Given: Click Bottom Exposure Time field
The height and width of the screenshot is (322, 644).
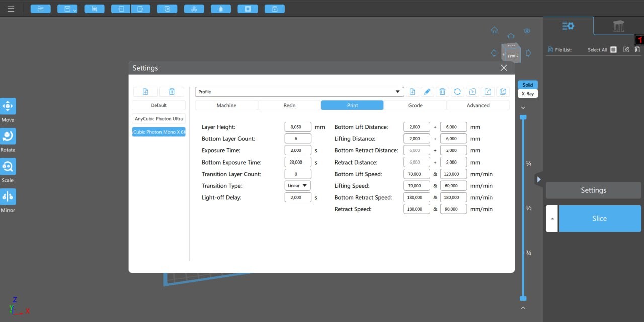Looking at the screenshot, I should (x=298, y=162).
